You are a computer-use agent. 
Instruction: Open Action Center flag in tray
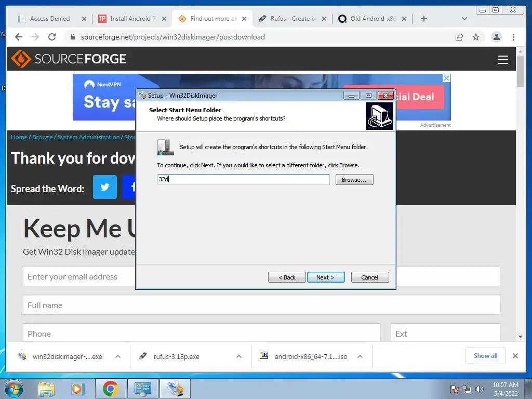click(455, 389)
